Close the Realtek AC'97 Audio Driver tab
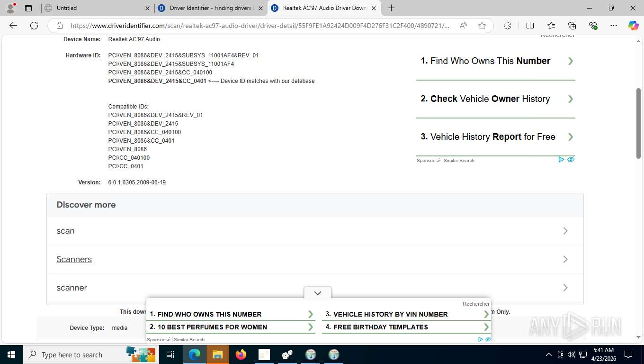Screen dimensions: 644x364 pos(374,8)
